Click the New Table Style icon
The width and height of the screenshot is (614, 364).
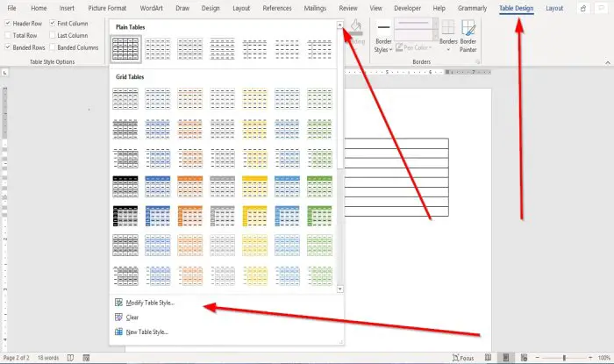118,332
